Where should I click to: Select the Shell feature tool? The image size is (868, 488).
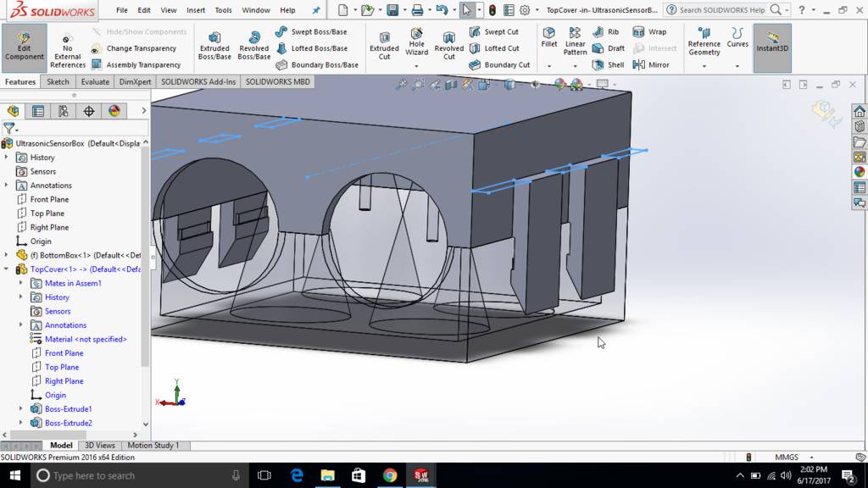tap(609, 64)
